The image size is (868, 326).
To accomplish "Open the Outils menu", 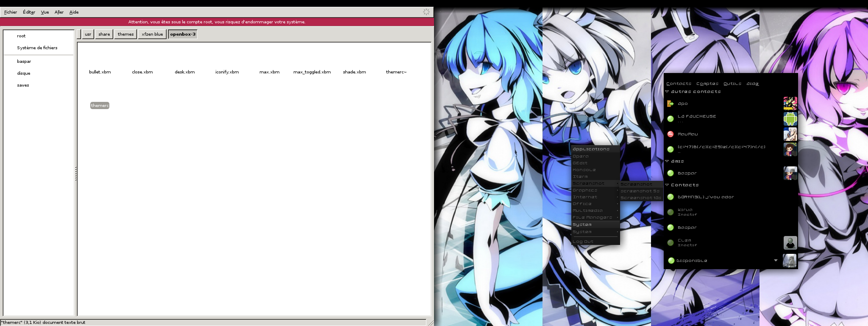I will pyautogui.click(x=732, y=84).
